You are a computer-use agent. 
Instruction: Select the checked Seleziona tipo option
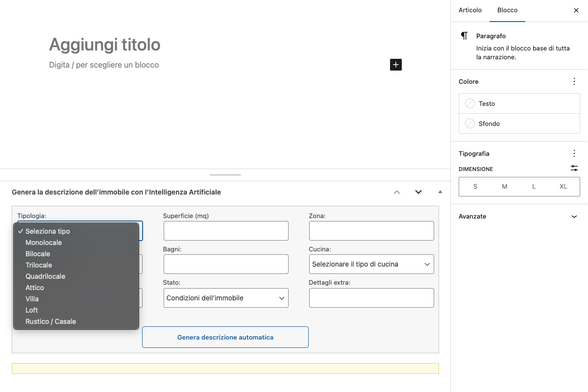tap(76, 231)
